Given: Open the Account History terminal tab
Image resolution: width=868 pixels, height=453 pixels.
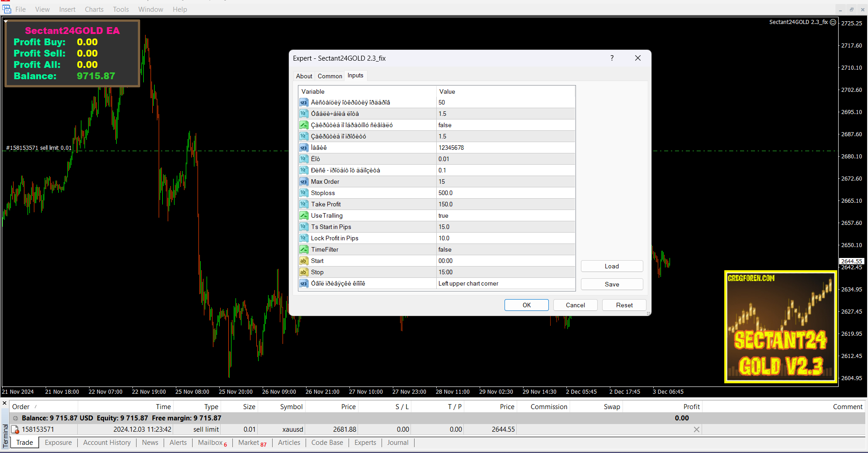Looking at the screenshot, I should coord(107,443).
